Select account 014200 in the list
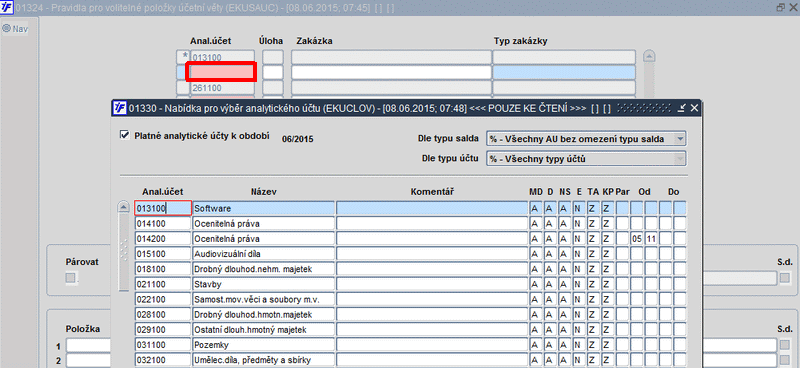Viewport: 800px width, 368px height. 163,239
